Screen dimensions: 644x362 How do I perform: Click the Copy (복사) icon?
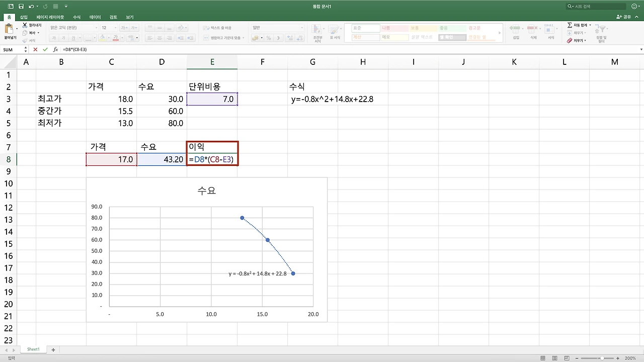[x=25, y=33]
